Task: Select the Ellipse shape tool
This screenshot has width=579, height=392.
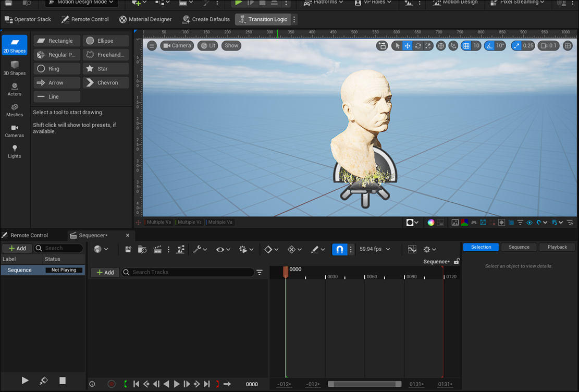Action: 105,41
